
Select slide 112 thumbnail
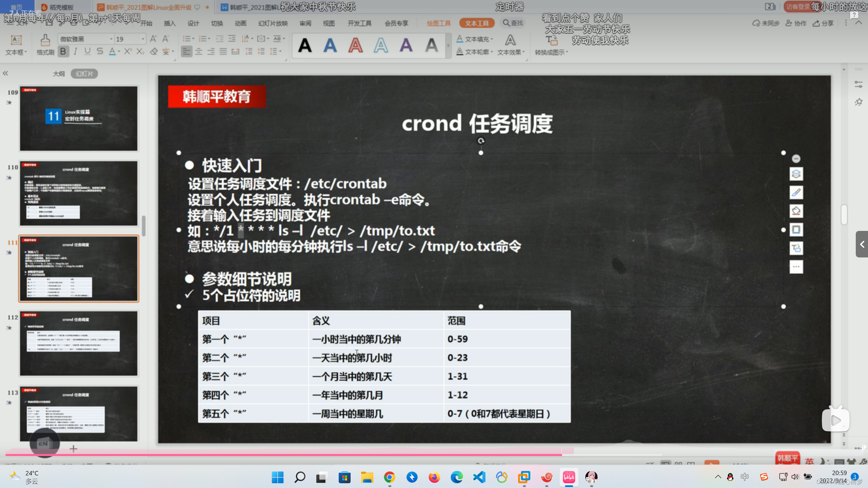pos(78,343)
